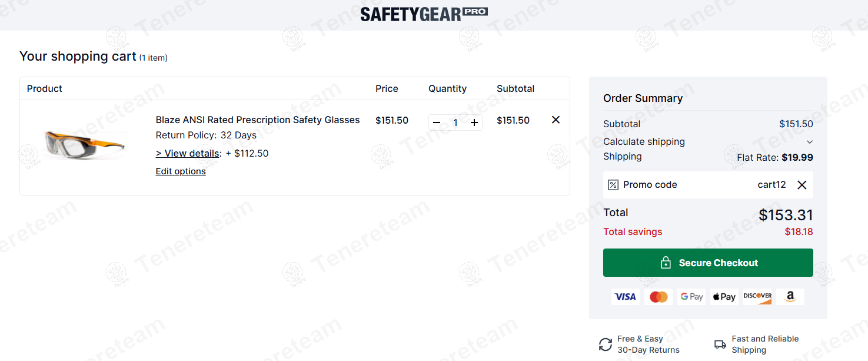Click the SafetyGear PRO logo
Screen dimensions: 868x361
[x=424, y=14]
